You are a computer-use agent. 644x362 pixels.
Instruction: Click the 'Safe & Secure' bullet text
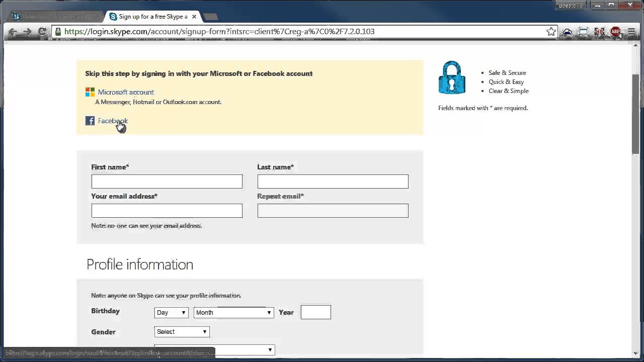[507, 73]
